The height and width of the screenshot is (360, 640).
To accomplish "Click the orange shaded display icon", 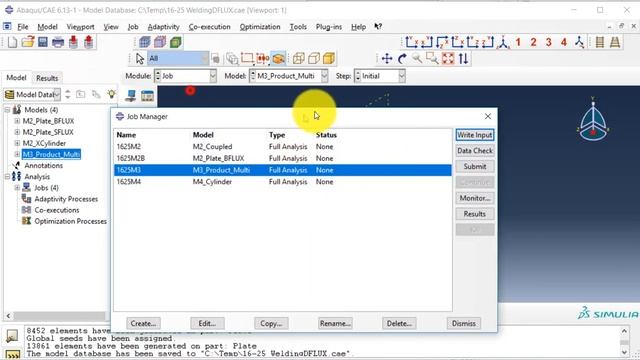I will [329, 59].
